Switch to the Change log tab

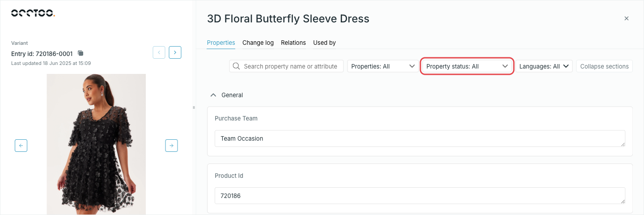(x=258, y=43)
